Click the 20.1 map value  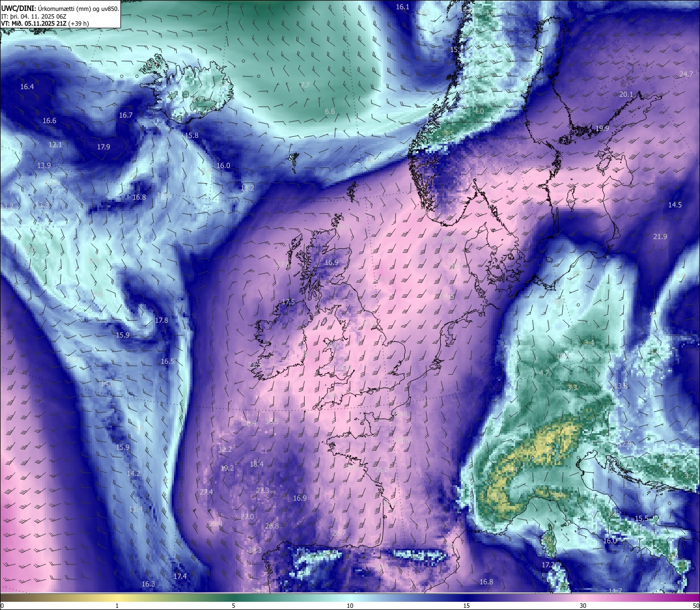(x=626, y=95)
